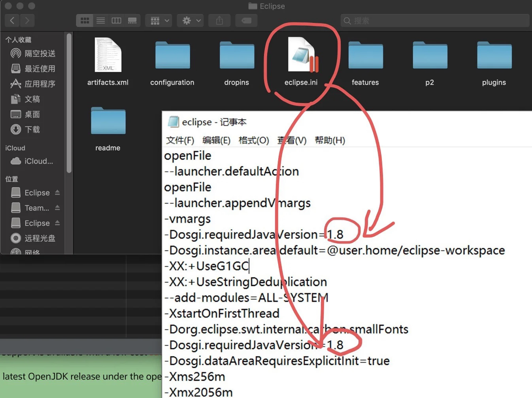Go back in Finder navigation
The image size is (532, 398).
[x=12, y=21]
